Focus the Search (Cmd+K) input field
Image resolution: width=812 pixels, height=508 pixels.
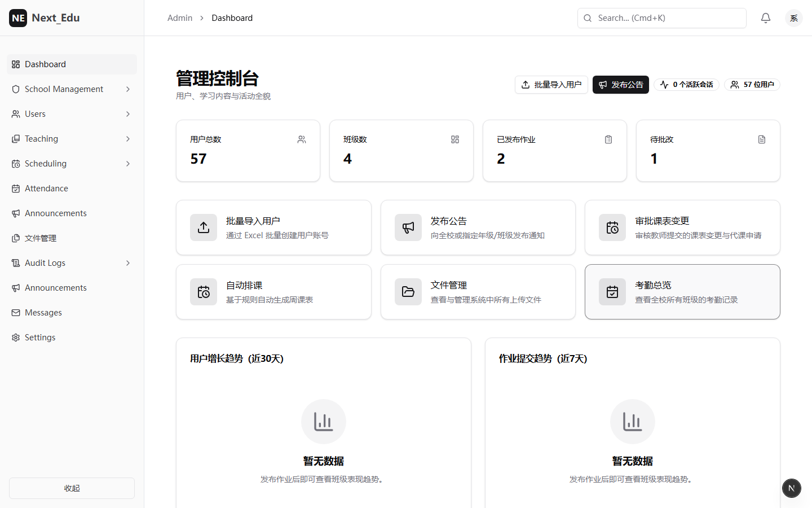(662, 18)
